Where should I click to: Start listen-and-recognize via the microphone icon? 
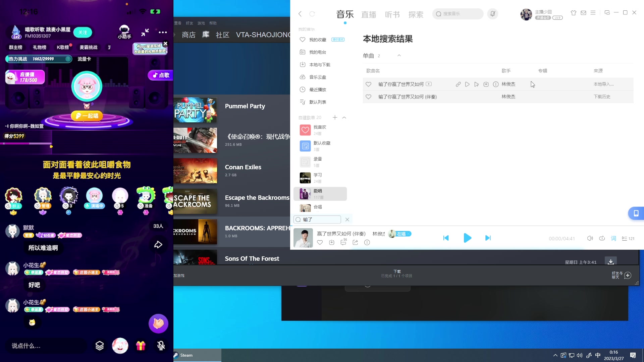[492, 14]
